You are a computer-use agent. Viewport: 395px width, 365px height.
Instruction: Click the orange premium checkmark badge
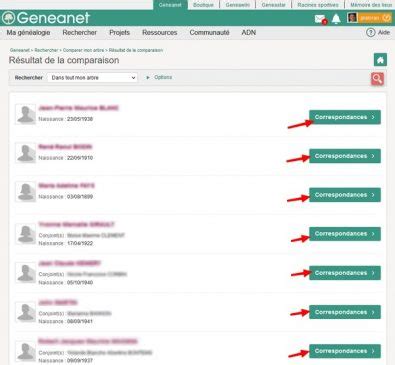point(387,18)
